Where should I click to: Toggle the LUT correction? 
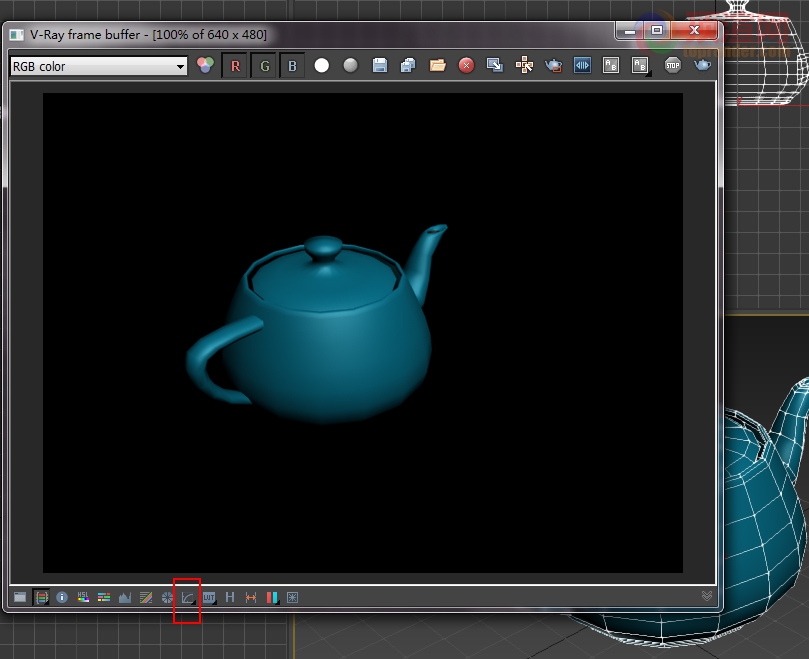click(209, 597)
